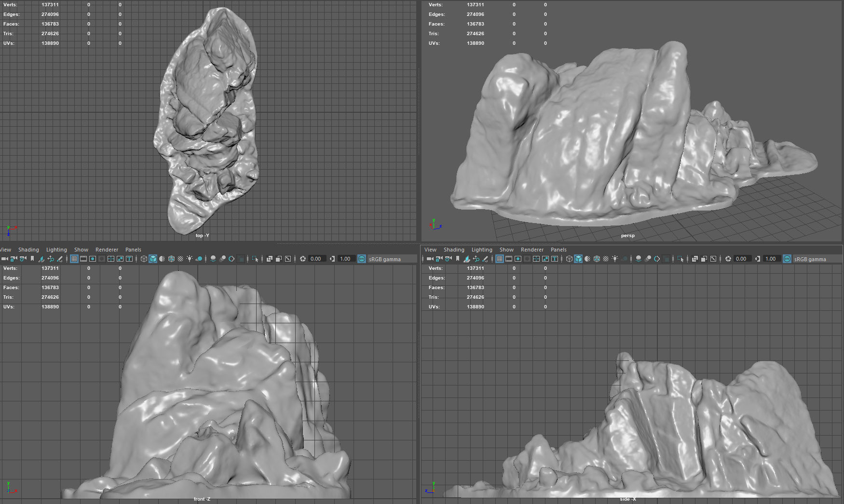Click X-Ray Joints icon in front panel toolbar

(x=288, y=259)
